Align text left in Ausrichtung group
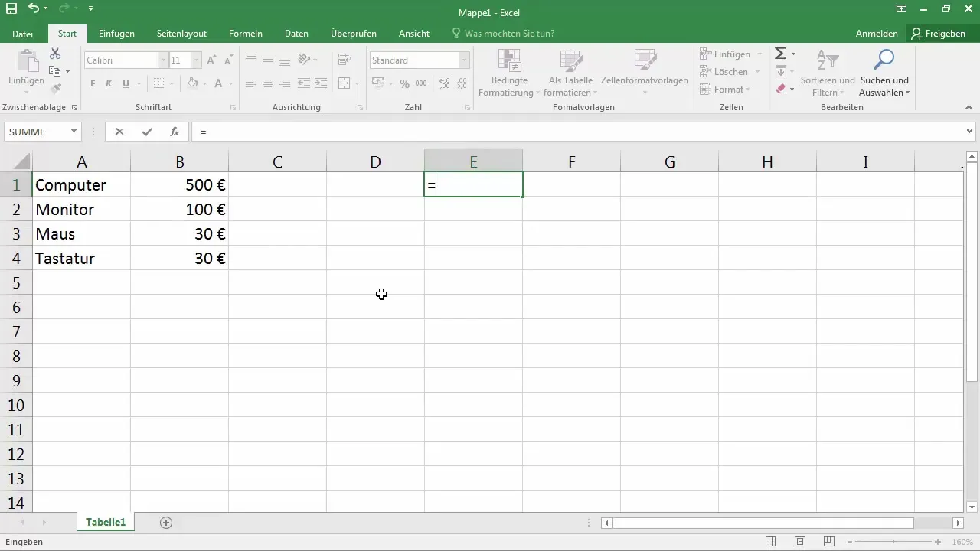Viewport: 980px width, 551px height. coord(251,83)
